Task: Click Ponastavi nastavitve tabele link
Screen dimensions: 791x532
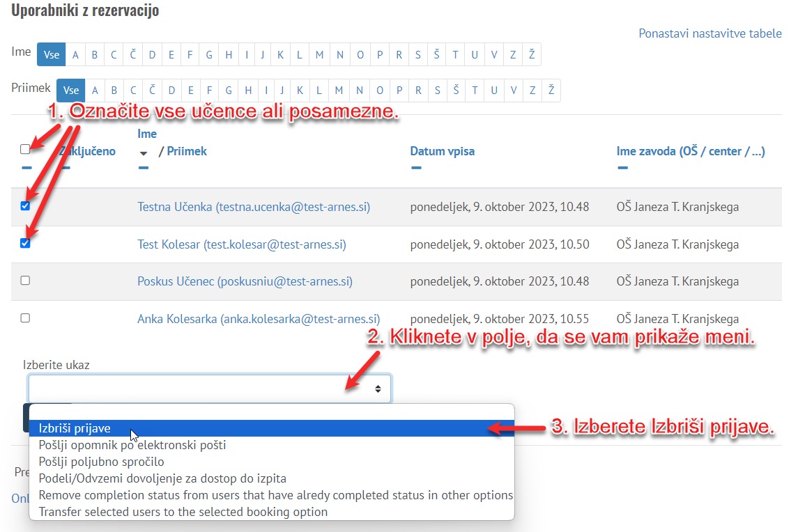Action: click(709, 33)
